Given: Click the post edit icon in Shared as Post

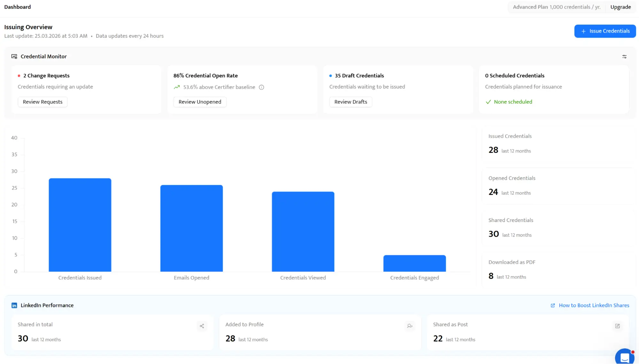Looking at the screenshot, I should [617, 326].
